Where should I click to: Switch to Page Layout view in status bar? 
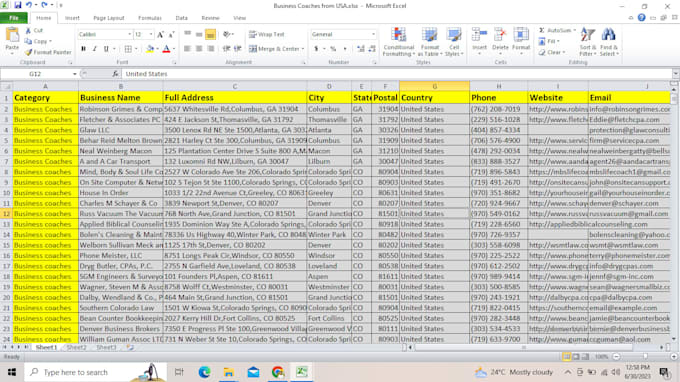click(576, 357)
